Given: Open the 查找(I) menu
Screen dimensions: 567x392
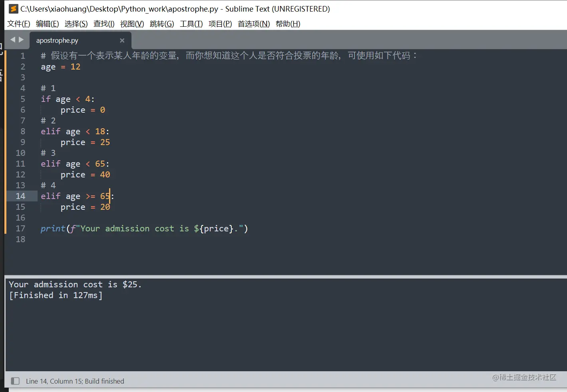Looking at the screenshot, I should [104, 24].
